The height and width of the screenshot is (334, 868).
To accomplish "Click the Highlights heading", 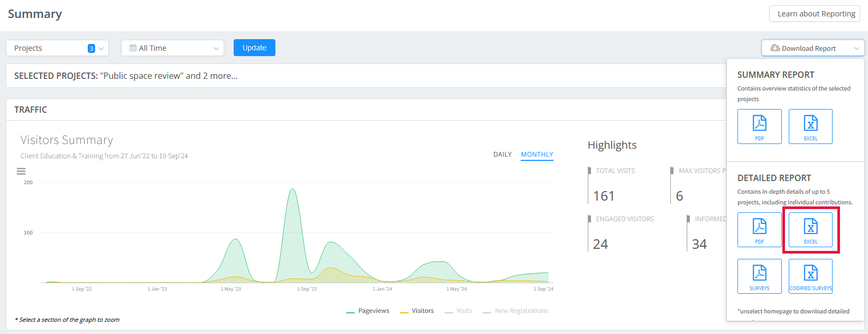I will 612,145.
